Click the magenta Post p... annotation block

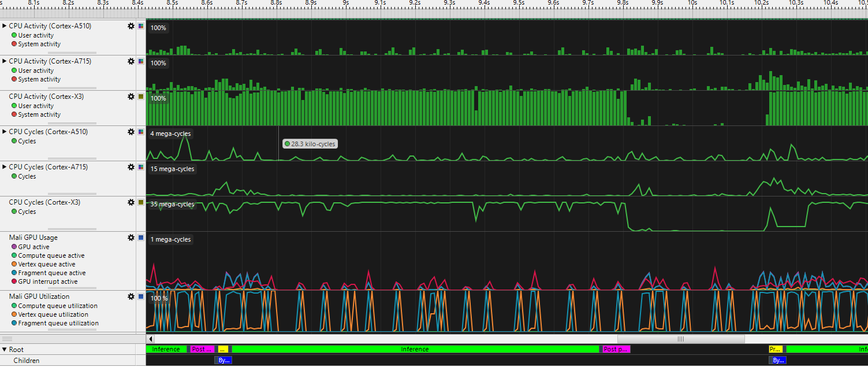point(616,349)
